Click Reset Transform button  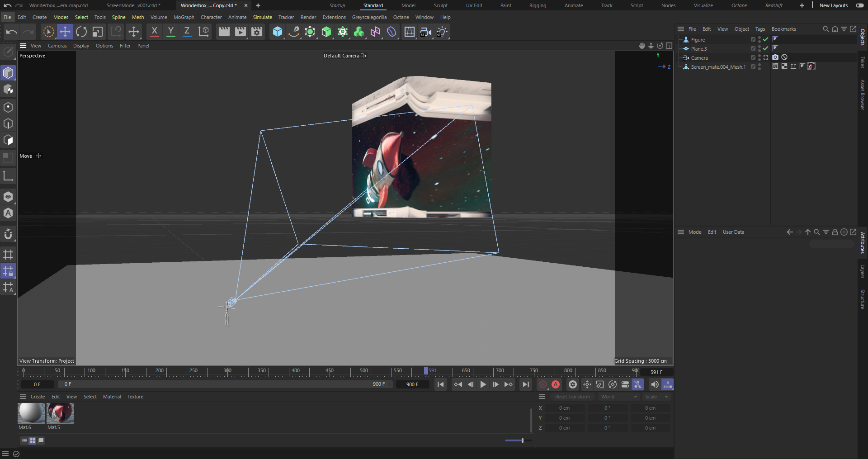coord(572,397)
